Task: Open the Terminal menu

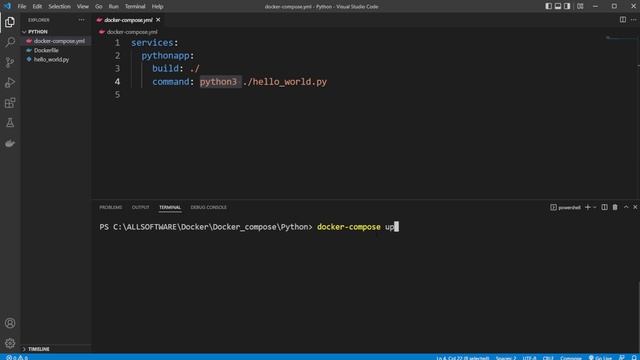Action: [x=135, y=7]
